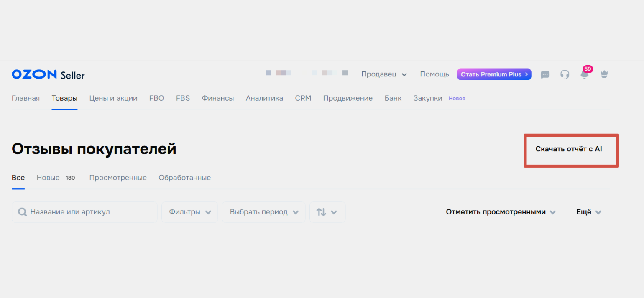Switch to the Новые reviews tab
The height and width of the screenshot is (298, 644).
tap(48, 178)
